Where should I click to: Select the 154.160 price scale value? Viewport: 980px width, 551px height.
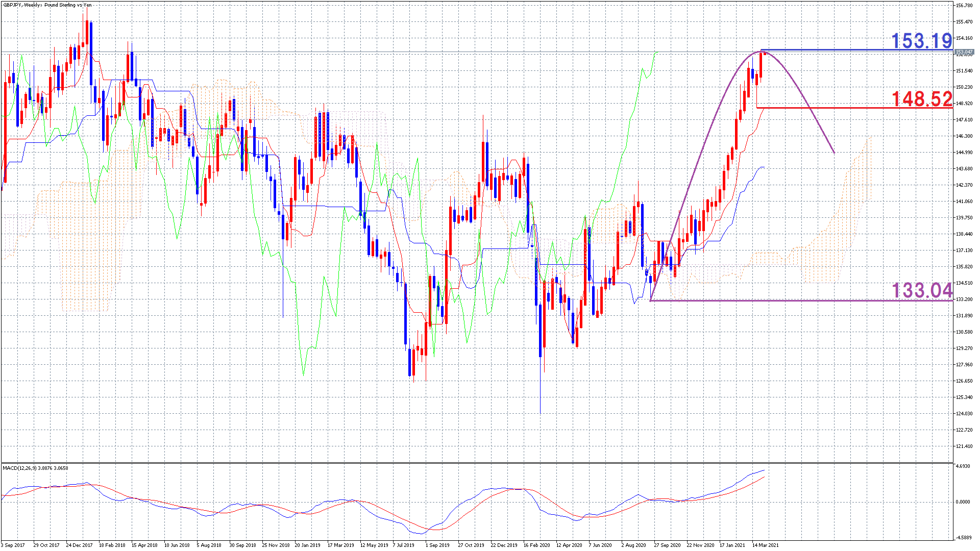(x=964, y=38)
